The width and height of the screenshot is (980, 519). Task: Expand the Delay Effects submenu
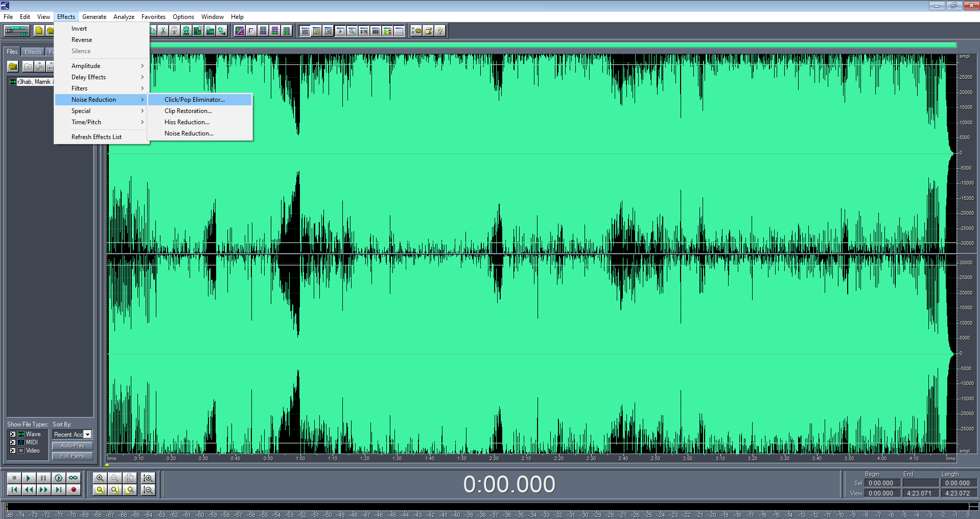[x=102, y=77]
